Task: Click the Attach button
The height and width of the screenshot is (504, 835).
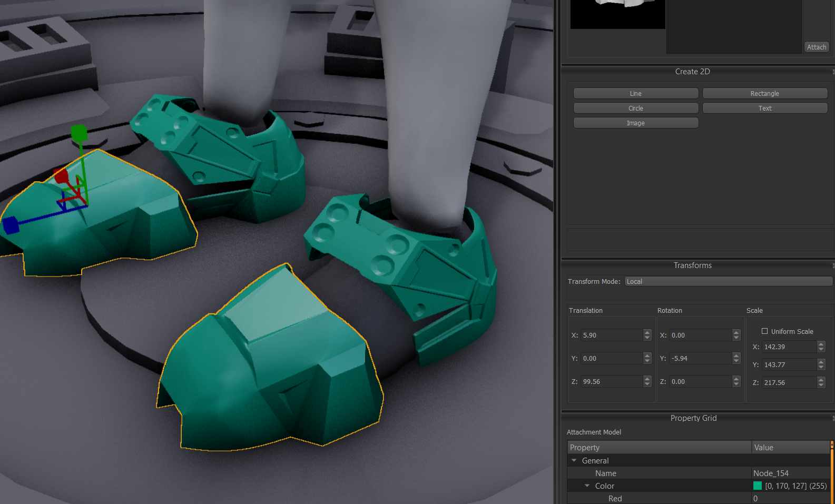Action: (816, 47)
